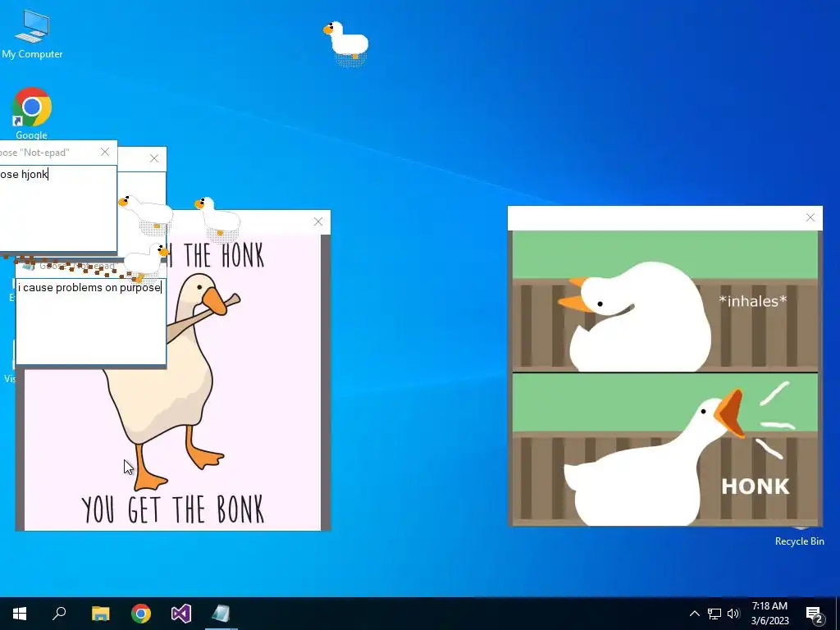Open the clock showing 7:18 AM

pyautogui.click(x=769, y=614)
